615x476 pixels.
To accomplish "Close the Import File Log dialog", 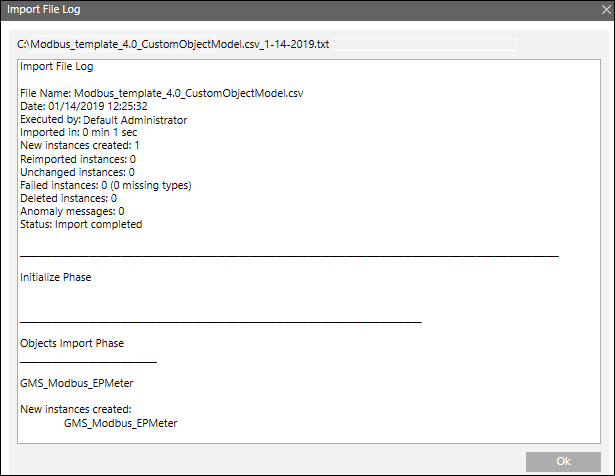I will [595, 11].
